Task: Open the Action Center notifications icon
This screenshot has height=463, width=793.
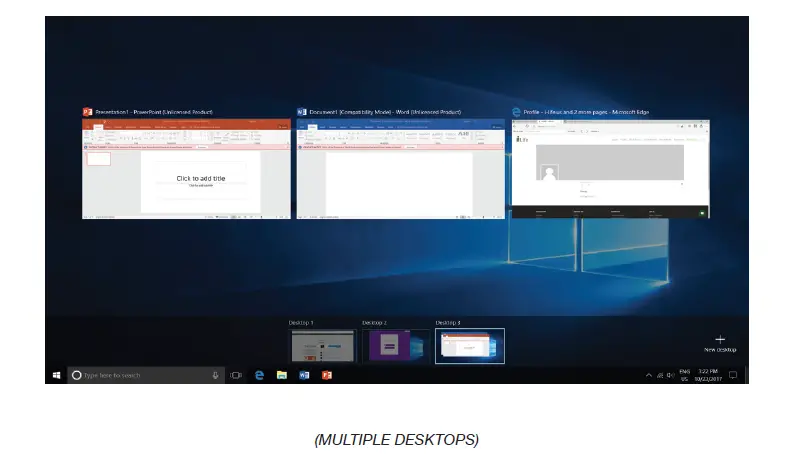Action: pyautogui.click(x=733, y=375)
